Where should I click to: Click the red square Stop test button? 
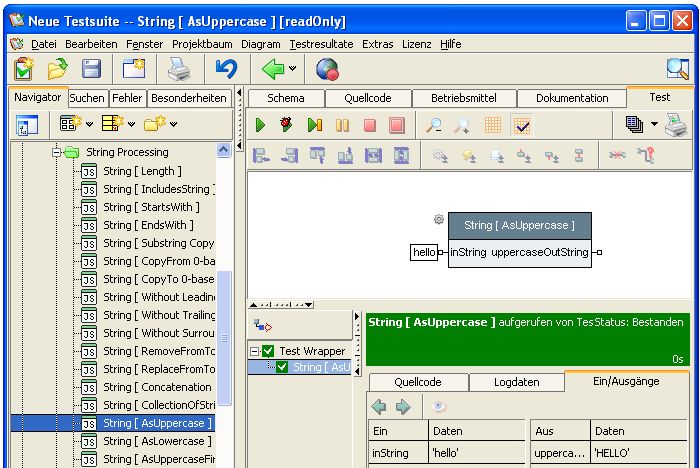point(369,125)
